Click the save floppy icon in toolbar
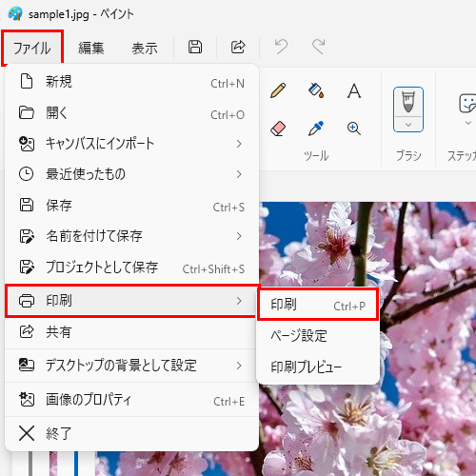Image resolution: width=476 pixels, height=476 pixels. [195, 47]
